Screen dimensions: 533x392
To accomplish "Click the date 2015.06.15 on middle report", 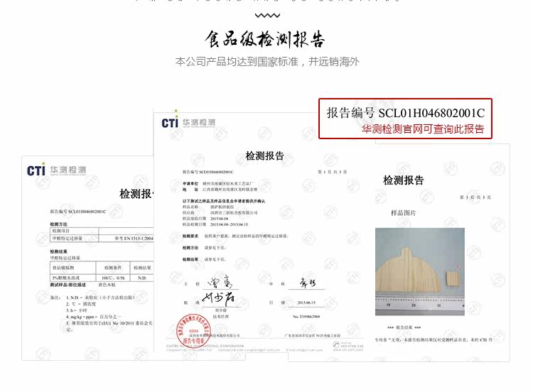I will pyautogui.click(x=306, y=303).
